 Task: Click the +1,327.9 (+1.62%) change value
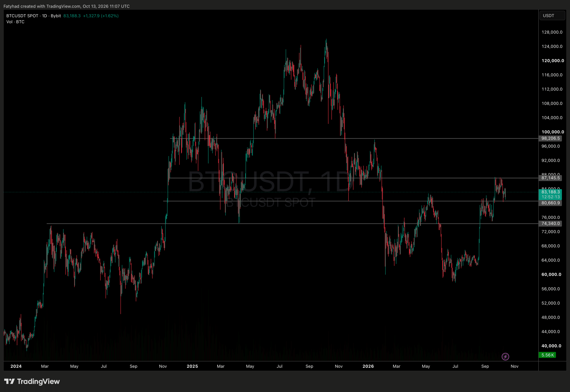click(x=101, y=16)
